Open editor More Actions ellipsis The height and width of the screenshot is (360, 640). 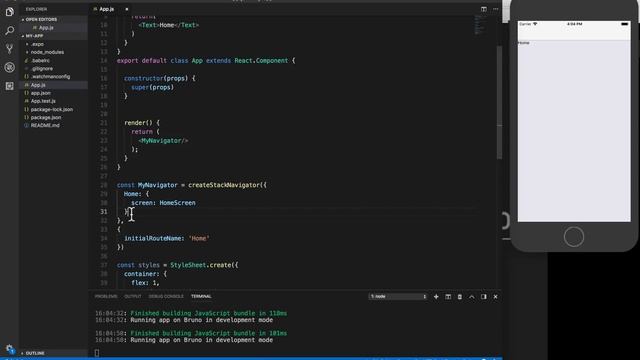[496, 9]
